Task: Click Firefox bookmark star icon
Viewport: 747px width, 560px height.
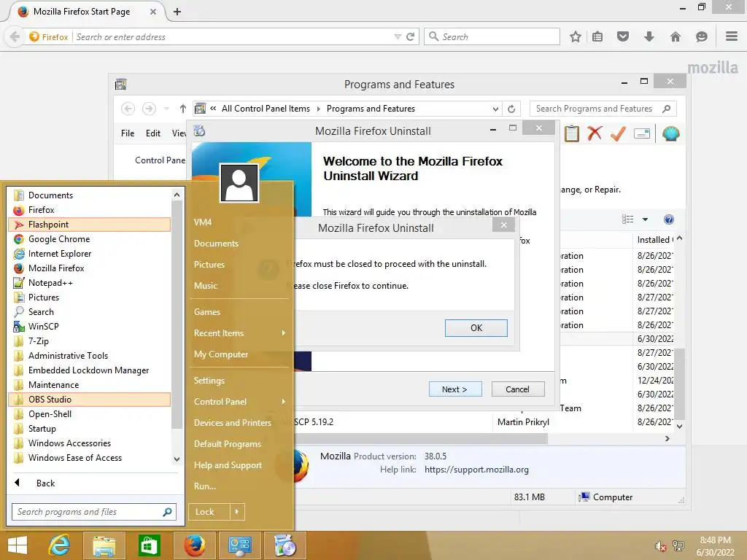Action: pos(576,36)
